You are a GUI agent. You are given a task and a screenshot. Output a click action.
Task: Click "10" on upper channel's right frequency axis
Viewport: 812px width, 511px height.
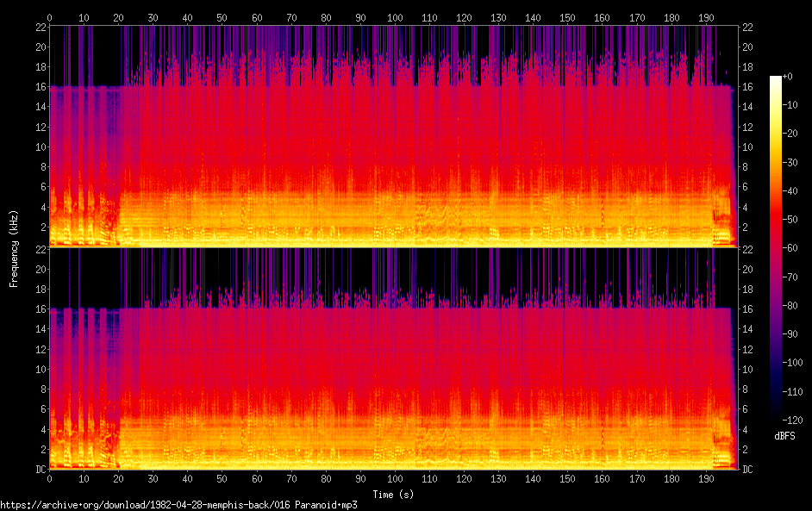pos(747,147)
